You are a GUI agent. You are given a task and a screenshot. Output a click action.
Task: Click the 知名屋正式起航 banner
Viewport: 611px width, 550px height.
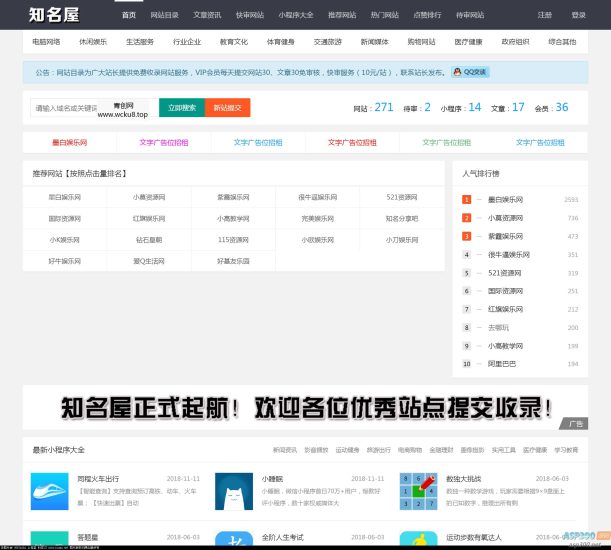tap(305, 408)
